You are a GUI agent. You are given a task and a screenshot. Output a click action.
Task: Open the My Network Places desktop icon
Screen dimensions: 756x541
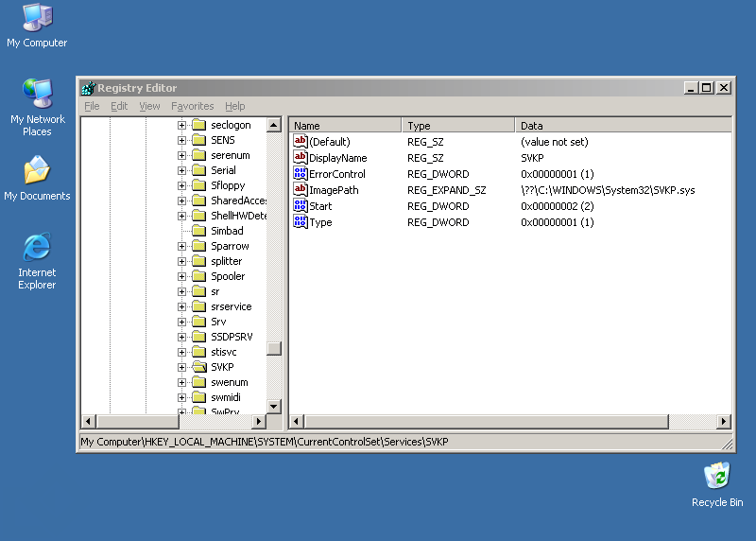tap(37, 107)
